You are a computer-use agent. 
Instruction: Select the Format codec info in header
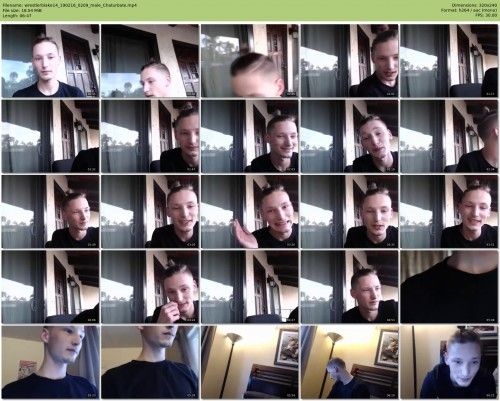(469, 10)
